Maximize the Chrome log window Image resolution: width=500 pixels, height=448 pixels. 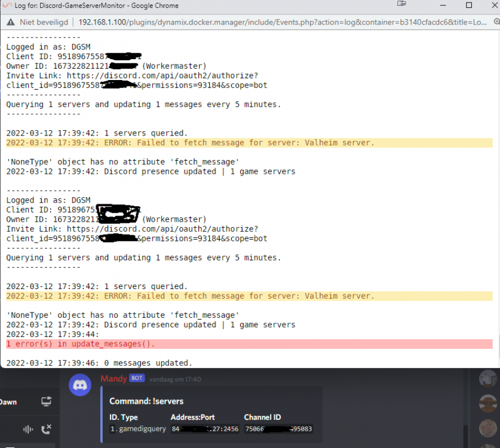pyautogui.click(x=469, y=5)
